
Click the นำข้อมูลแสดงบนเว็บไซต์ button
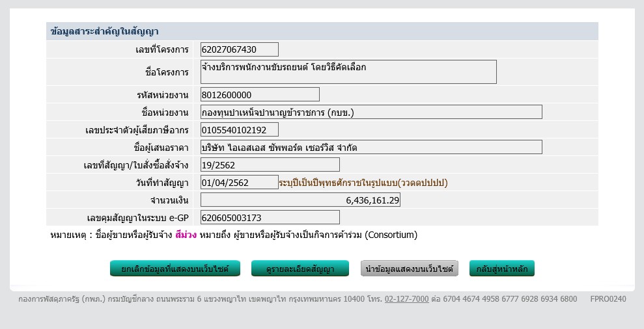410,269
